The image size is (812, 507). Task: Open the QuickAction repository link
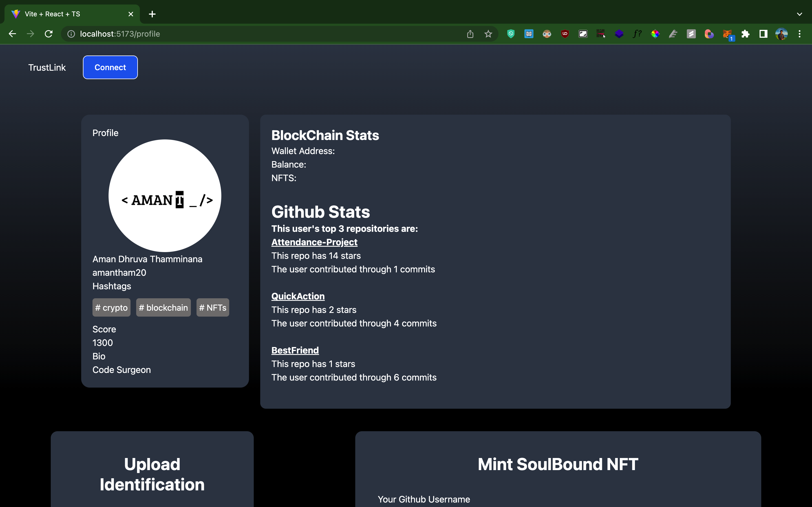(x=298, y=296)
